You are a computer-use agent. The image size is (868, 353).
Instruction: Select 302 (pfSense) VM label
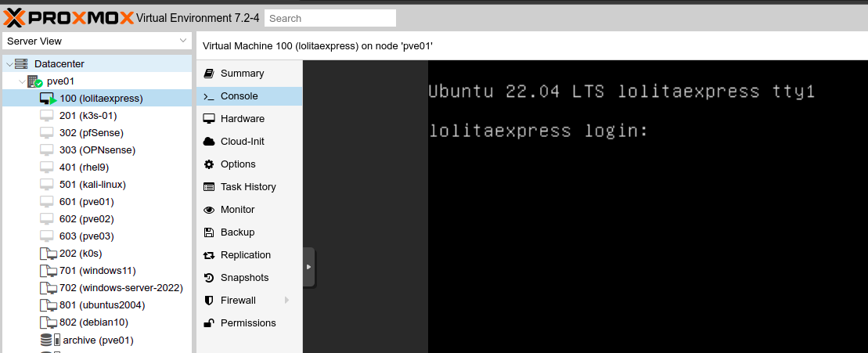coord(92,133)
